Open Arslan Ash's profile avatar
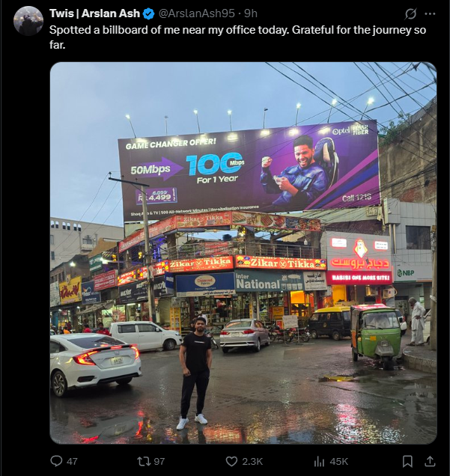 (x=28, y=21)
